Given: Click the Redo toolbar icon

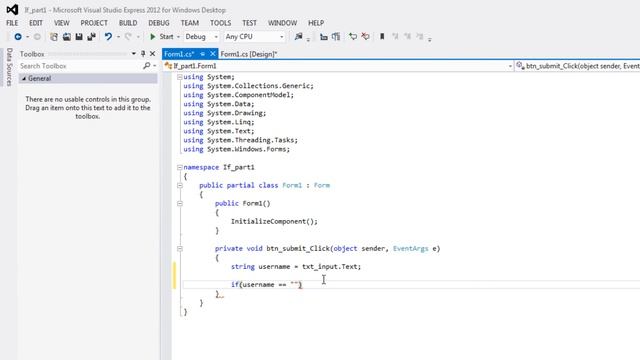Looking at the screenshot, I should [129, 37].
